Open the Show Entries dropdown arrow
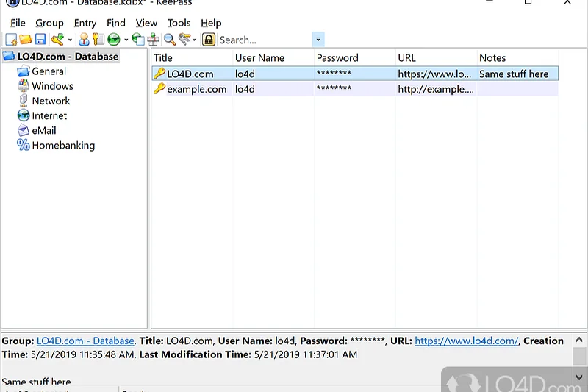 tap(194, 40)
